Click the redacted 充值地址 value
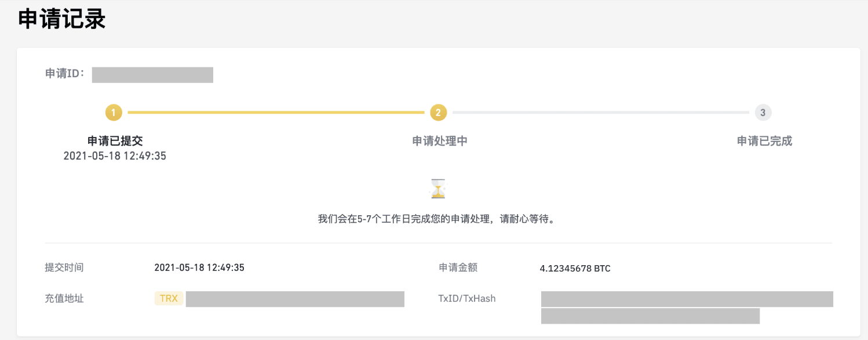 click(x=295, y=299)
